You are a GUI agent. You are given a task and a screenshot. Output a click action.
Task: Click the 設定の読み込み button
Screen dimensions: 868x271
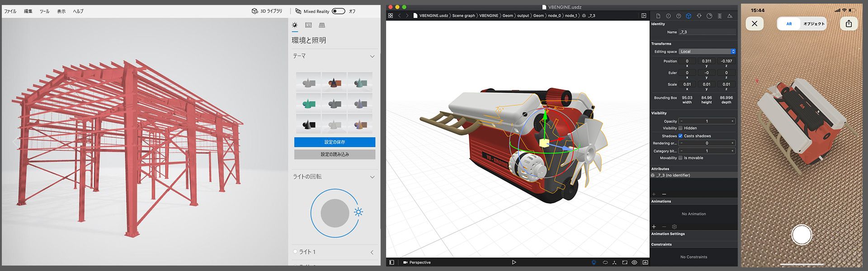point(335,154)
